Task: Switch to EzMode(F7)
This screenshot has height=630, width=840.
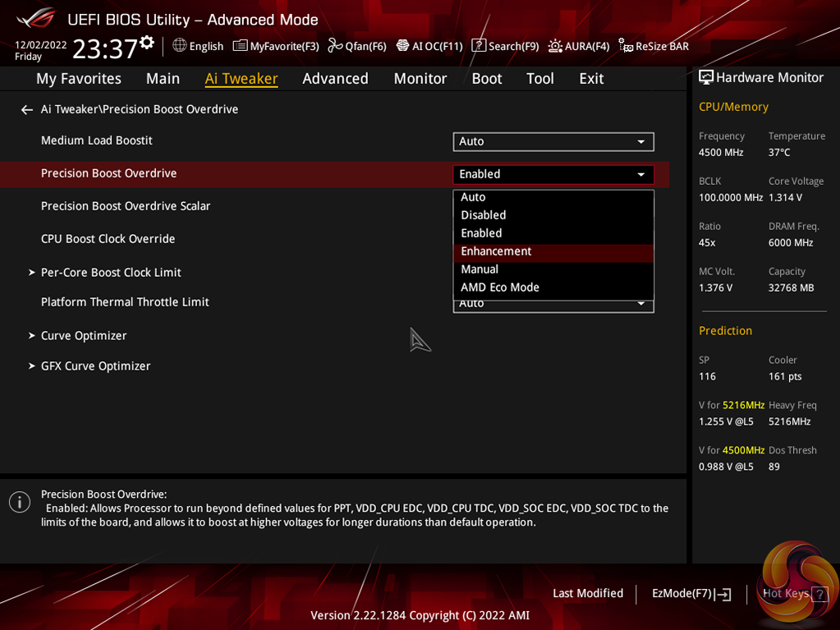Action: coord(691,593)
